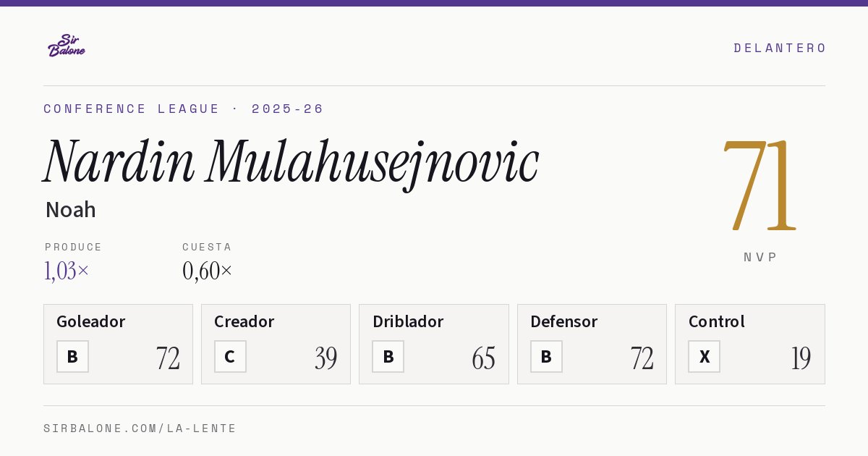Click the B grade badge in Driblador
868x456 pixels.
point(388,357)
